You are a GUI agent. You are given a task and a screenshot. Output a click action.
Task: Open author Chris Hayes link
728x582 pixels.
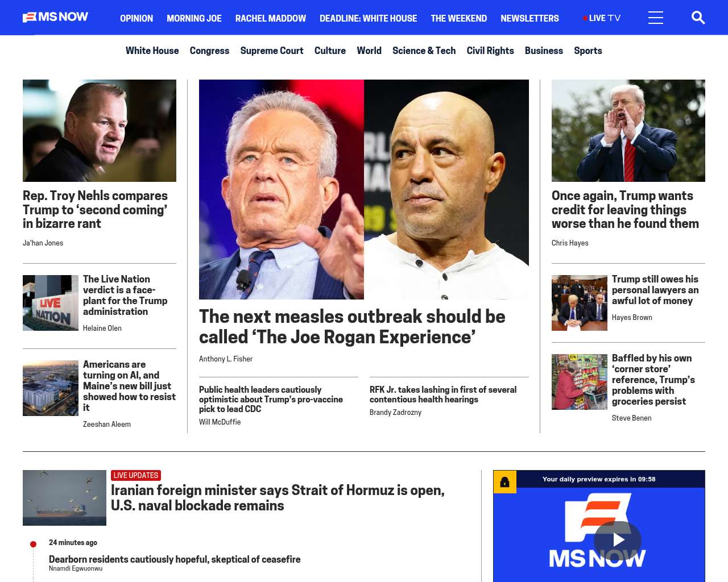[x=570, y=243]
